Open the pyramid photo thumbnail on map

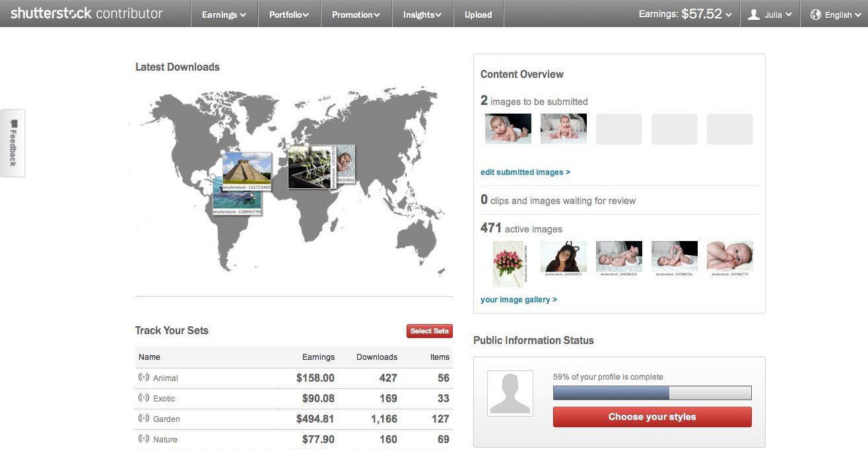pyautogui.click(x=247, y=169)
